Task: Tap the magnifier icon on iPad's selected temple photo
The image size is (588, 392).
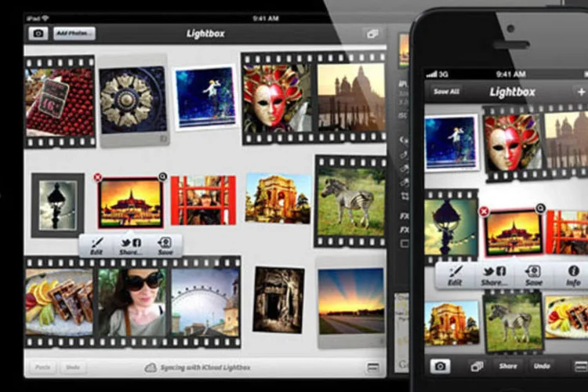Action: tap(162, 176)
